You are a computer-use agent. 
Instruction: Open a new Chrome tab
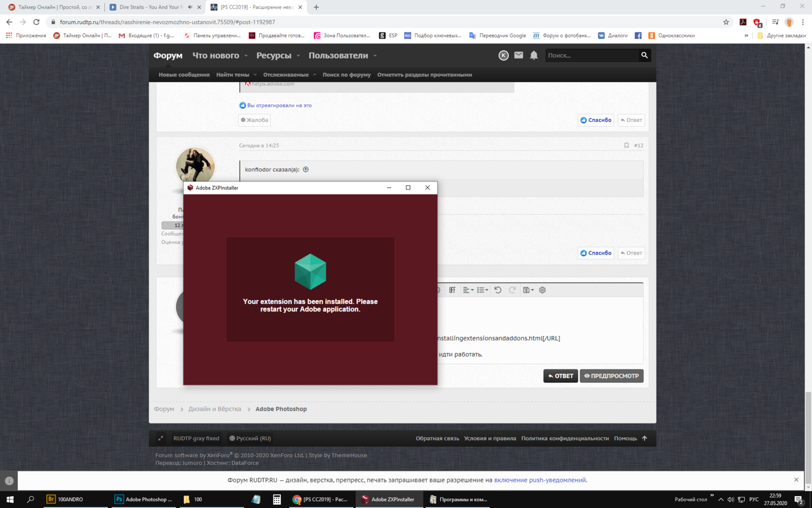(316, 7)
